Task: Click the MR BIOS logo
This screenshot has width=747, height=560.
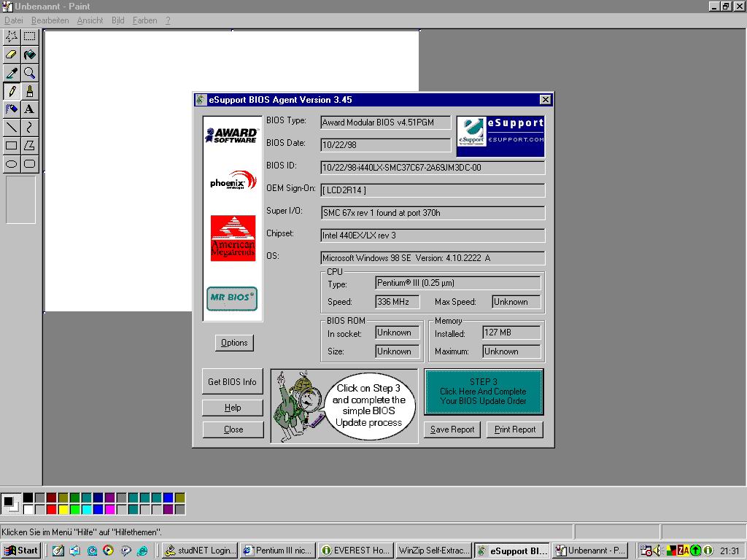Action: pyautogui.click(x=232, y=298)
